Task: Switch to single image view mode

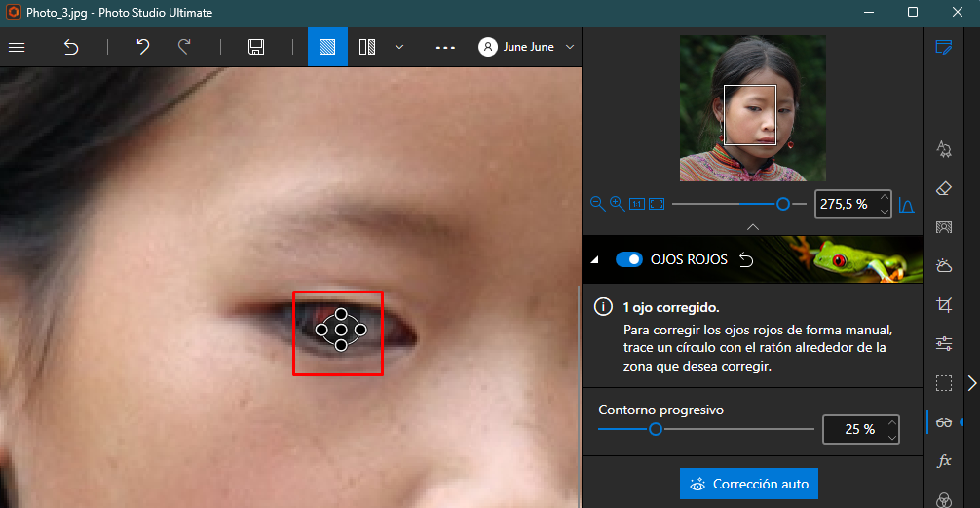Action: 327,47
